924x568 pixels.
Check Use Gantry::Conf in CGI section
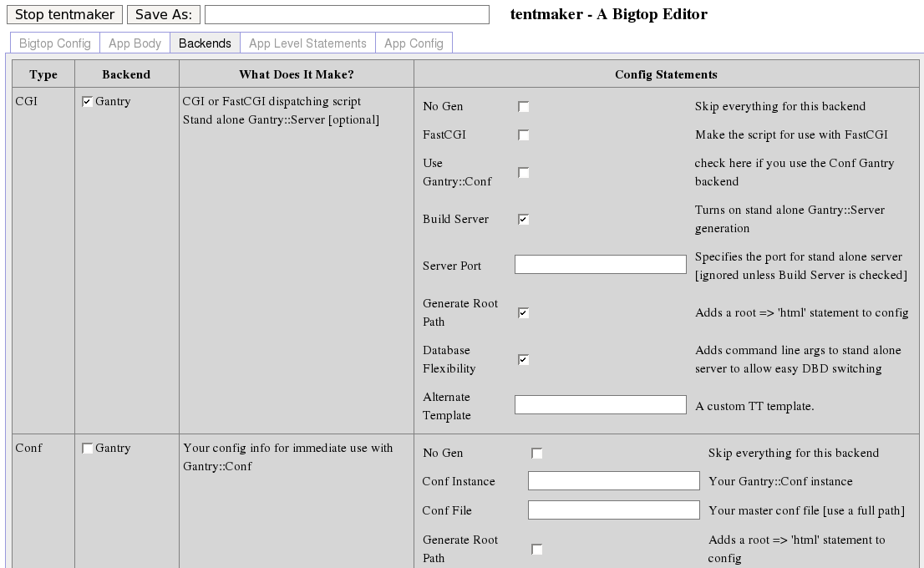coord(523,173)
